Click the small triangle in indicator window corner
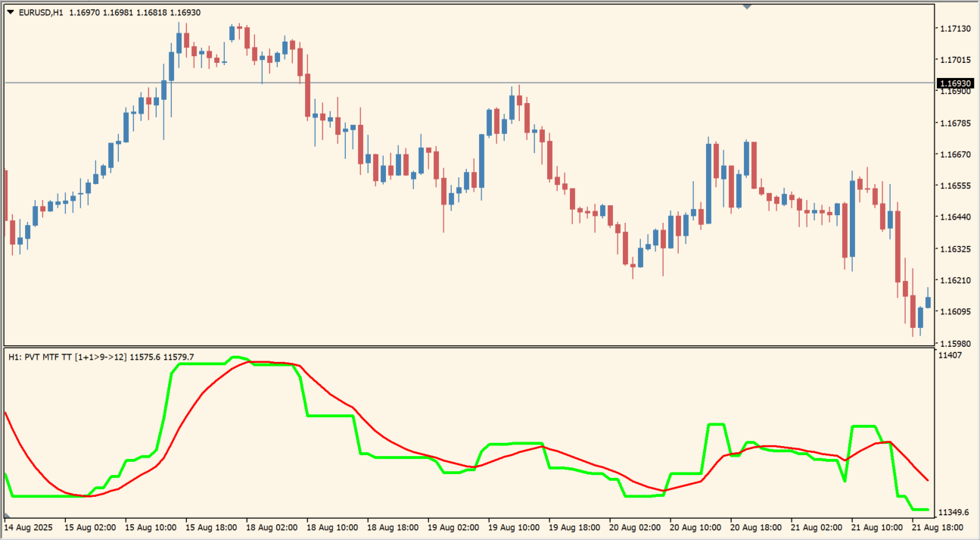Viewport: 980px width, 540px height. click(x=8, y=515)
